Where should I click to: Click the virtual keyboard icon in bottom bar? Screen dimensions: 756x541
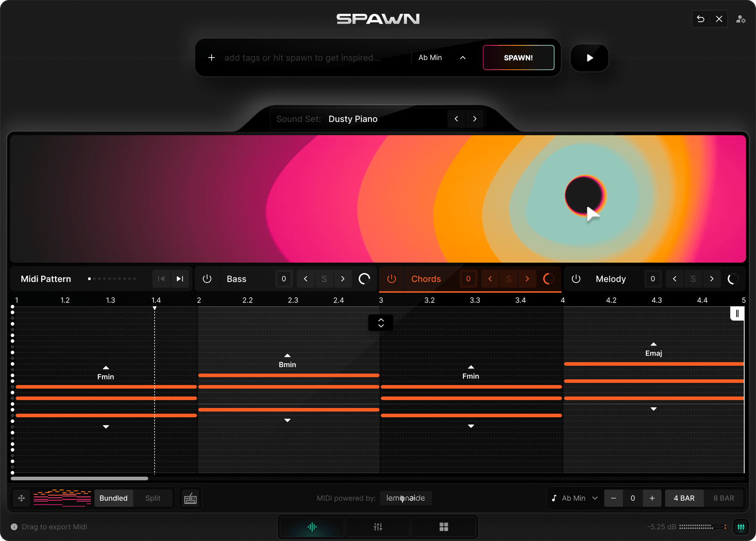click(x=190, y=498)
